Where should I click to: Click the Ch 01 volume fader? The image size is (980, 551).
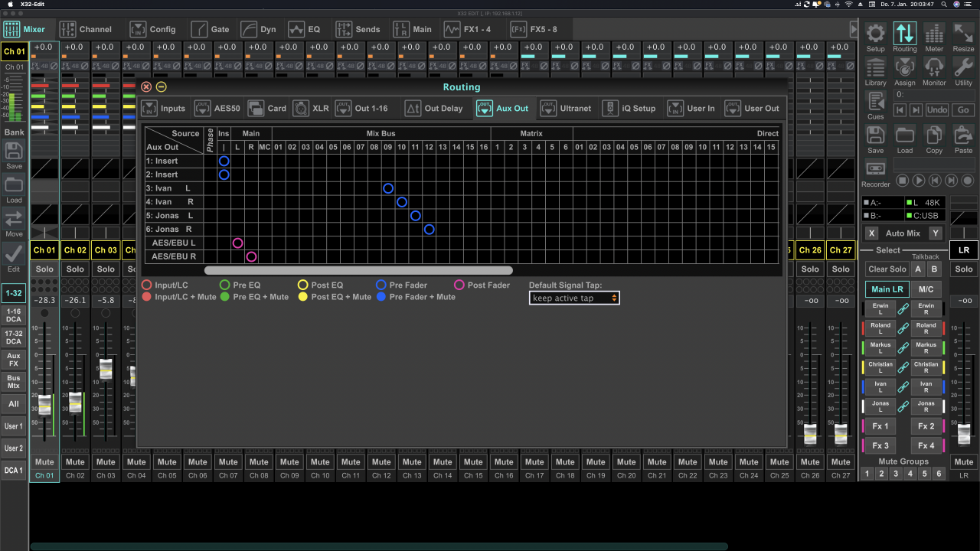coord(44,405)
